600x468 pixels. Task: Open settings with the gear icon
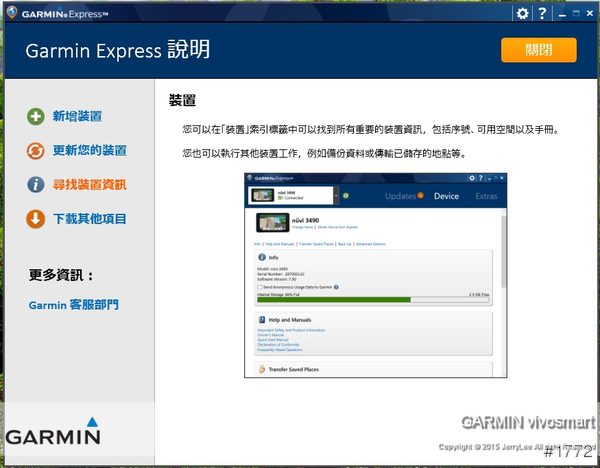pos(522,14)
